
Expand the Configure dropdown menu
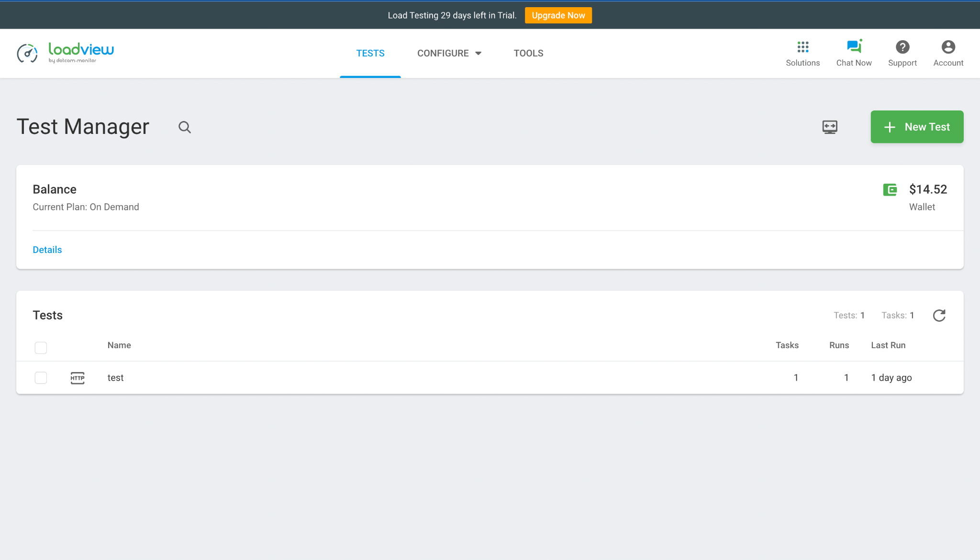(449, 53)
